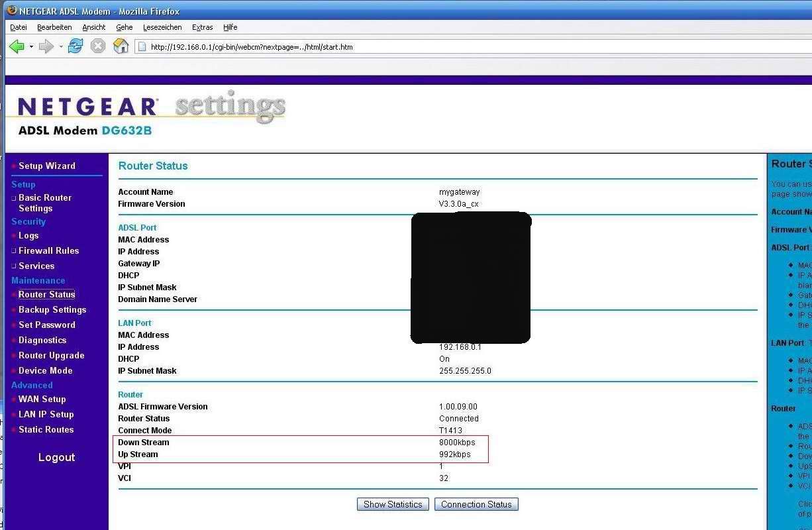Open WAN Setup under Advanced
The image size is (812, 530).
(x=42, y=399)
